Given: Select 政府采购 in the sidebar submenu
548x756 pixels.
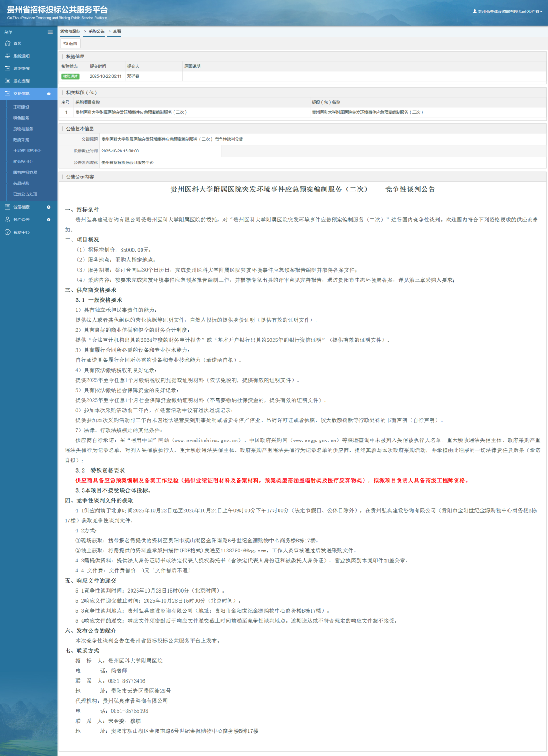Looking at the screenshot, I should [x=21, y=140].
